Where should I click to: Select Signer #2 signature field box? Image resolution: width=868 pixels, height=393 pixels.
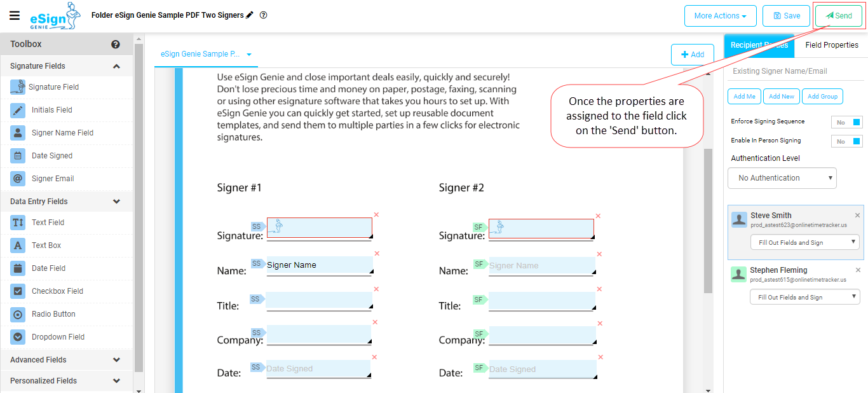[541, 228]
